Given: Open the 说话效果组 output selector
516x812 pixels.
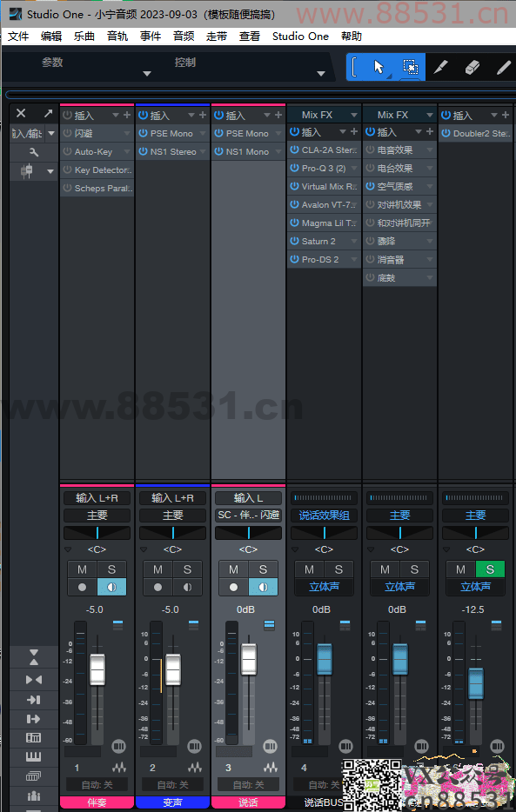Looking at the screenshot, I should click(x=324, y=516).
